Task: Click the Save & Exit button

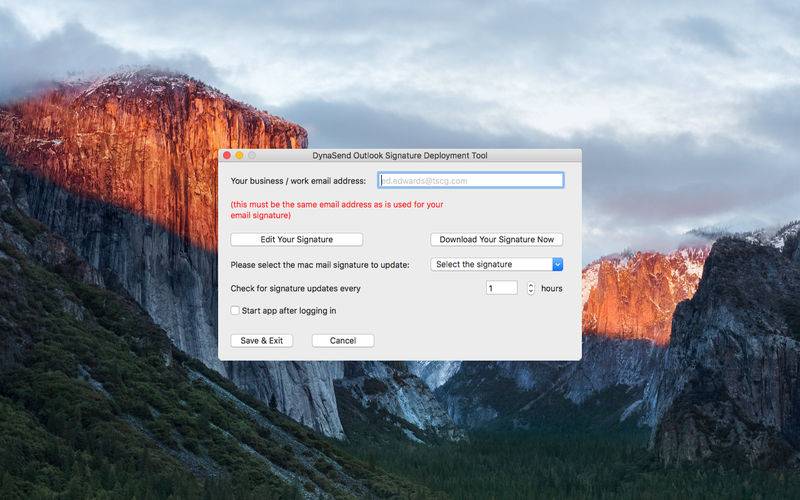Action: coord(262,340)
